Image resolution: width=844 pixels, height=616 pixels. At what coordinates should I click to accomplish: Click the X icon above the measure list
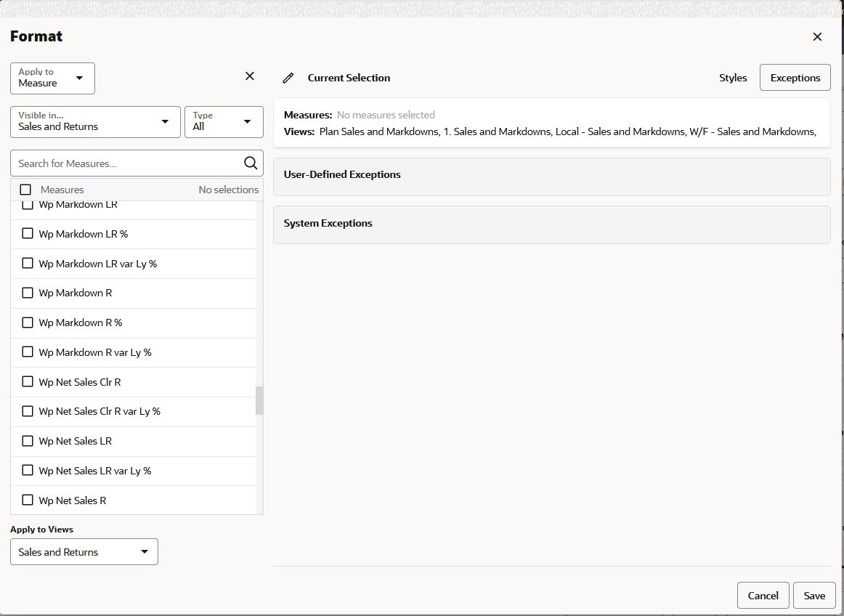click(x=249, y=76)
